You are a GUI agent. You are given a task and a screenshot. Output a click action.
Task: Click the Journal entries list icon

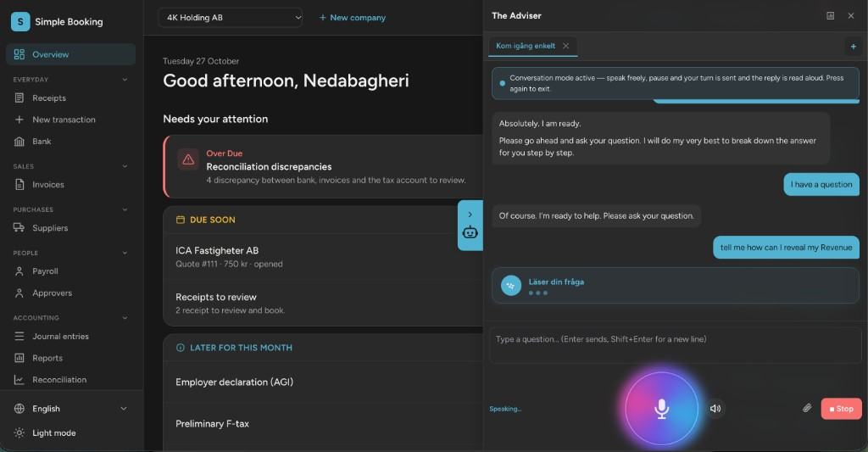click(19, 336)
